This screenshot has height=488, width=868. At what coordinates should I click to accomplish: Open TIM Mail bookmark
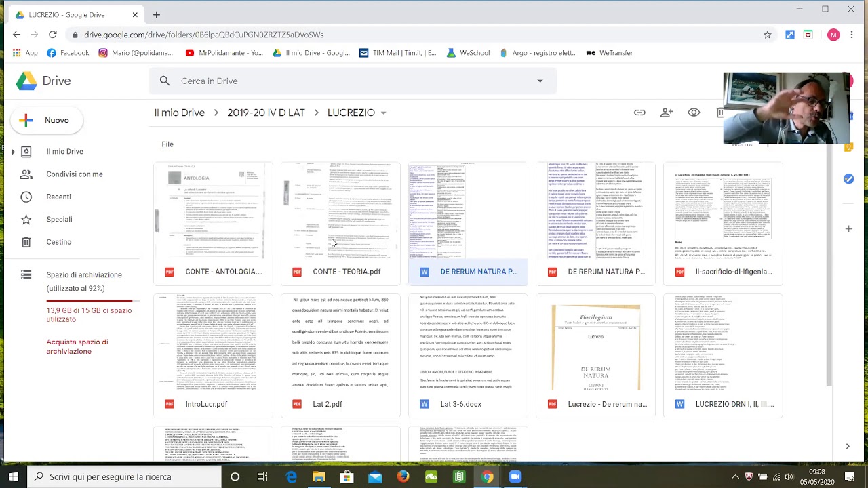tap(397, 53)
